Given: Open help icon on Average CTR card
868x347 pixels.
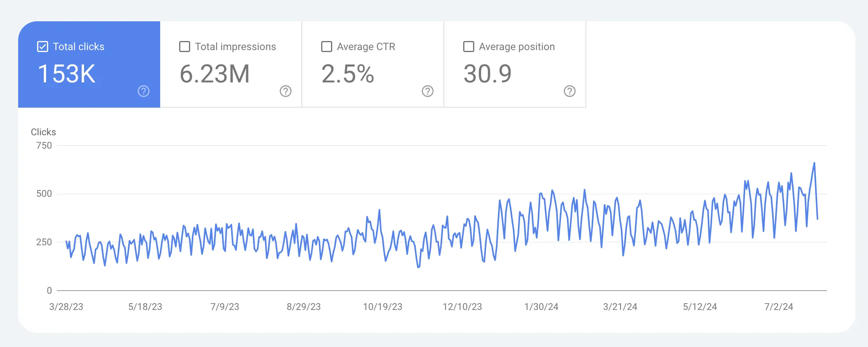Looking at the screenshot, I should point(428,91).
